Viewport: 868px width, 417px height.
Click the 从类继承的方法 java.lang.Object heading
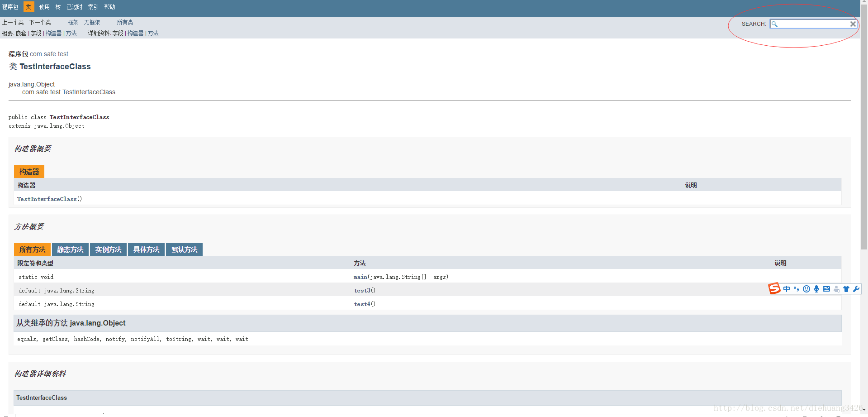71,323
